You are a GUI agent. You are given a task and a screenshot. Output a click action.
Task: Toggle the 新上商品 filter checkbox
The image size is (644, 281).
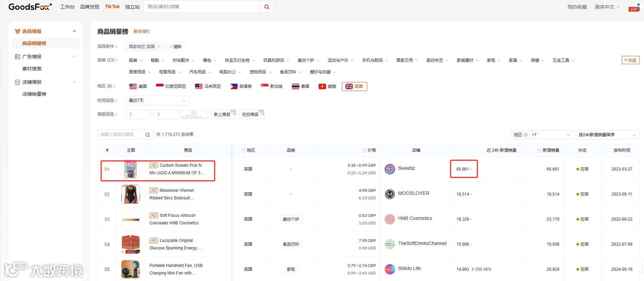(224, 114)
